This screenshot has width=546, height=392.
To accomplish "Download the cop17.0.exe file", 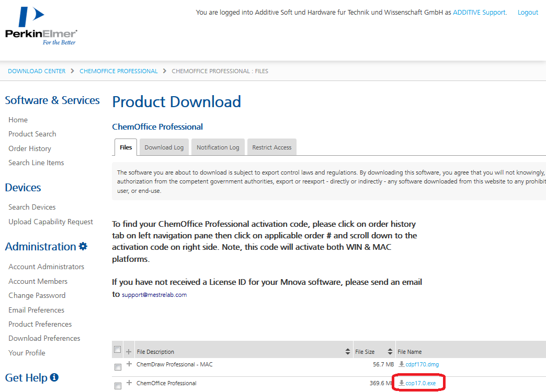I will [420, 383].
